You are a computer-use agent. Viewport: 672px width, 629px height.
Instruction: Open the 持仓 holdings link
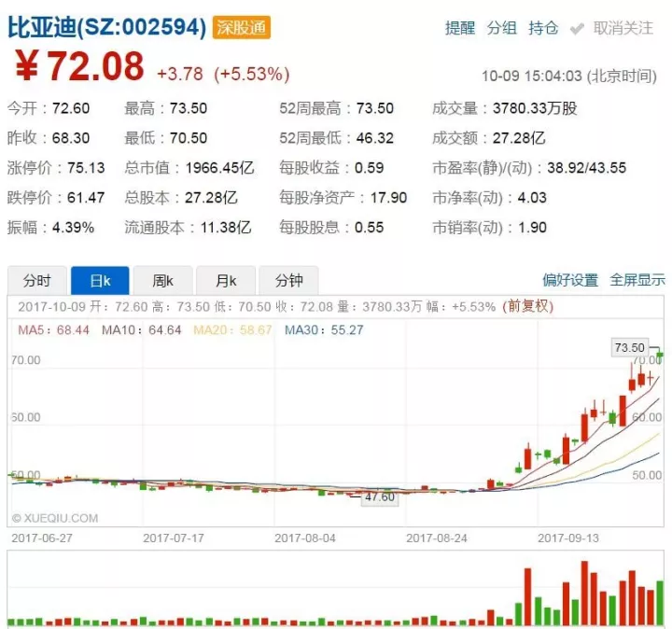coord(543,28)
